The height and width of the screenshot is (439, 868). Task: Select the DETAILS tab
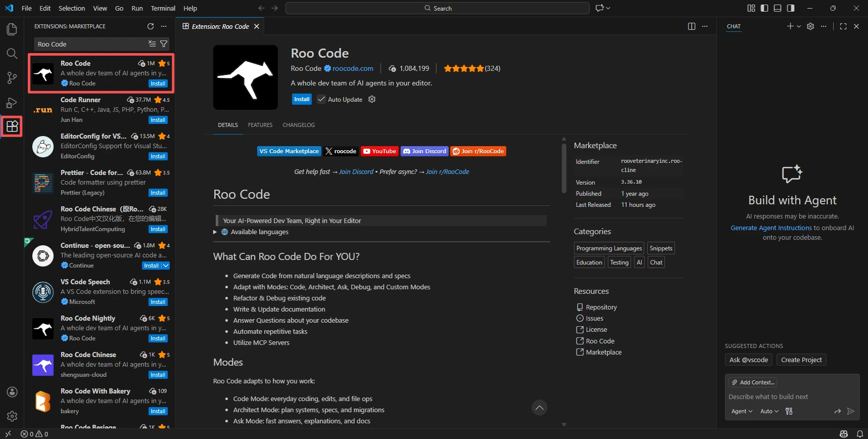coord(228,125)
